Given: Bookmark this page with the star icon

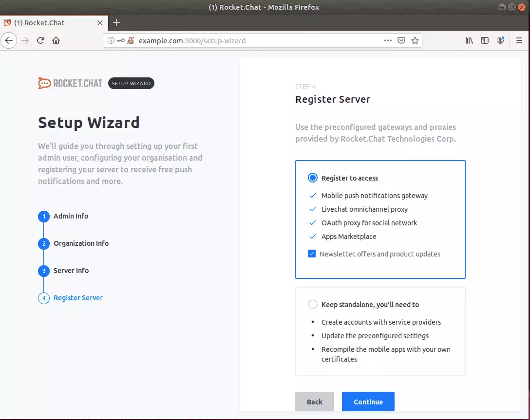Looking at the screenshot, I should 415,40.
